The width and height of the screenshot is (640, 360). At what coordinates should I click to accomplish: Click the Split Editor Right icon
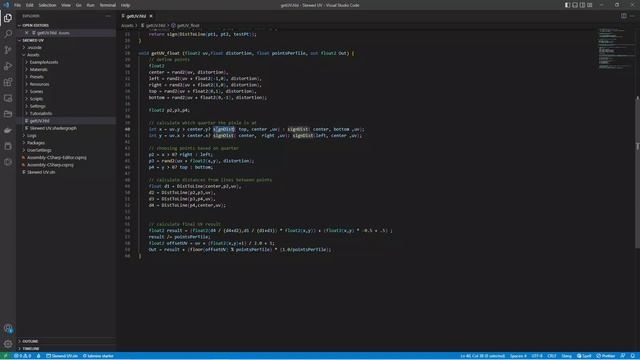coord(624,16)
